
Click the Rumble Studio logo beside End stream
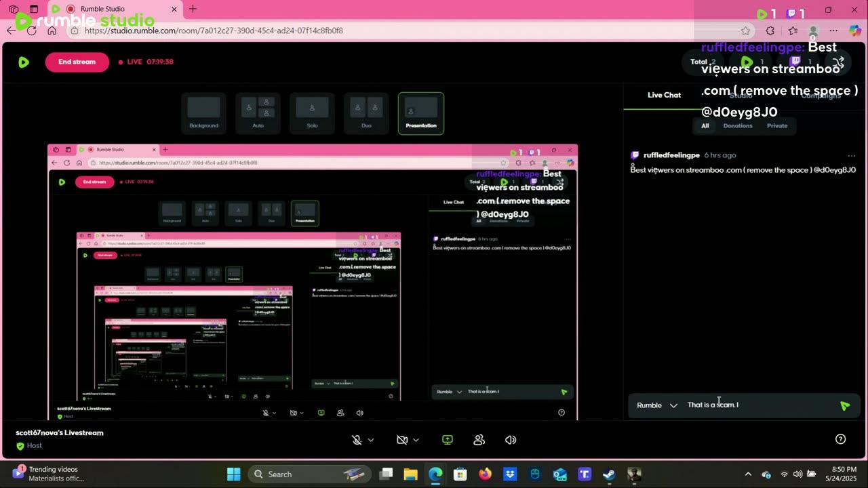click(24, 62)
